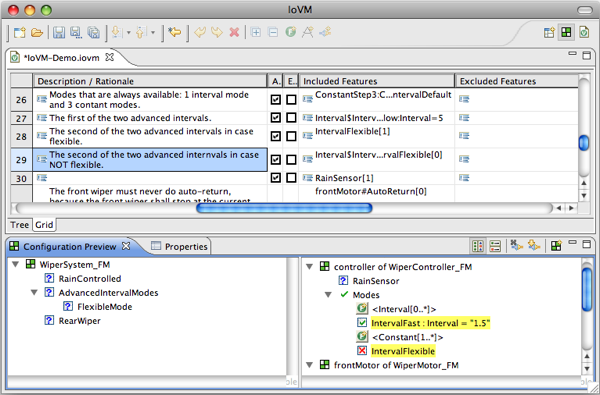Select row header number 30
Image resolution: width=600 pixels, height=395 pixels.
click(x=21, y=178)
